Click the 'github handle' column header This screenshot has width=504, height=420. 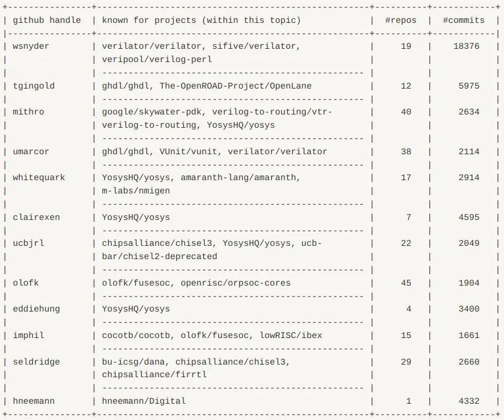click(47, 20)
